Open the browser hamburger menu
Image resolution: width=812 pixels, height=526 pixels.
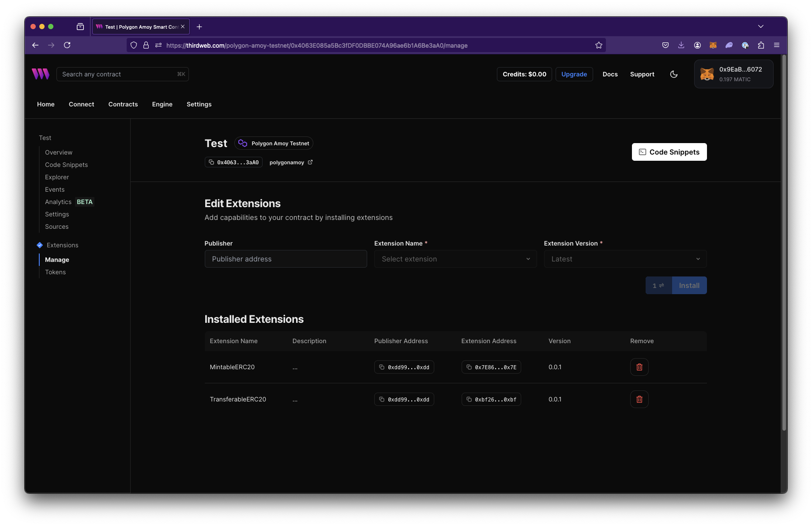[x=777, y=45]
